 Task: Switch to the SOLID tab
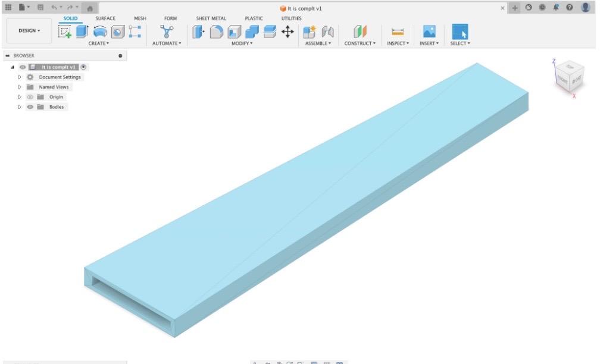point(70,18)
